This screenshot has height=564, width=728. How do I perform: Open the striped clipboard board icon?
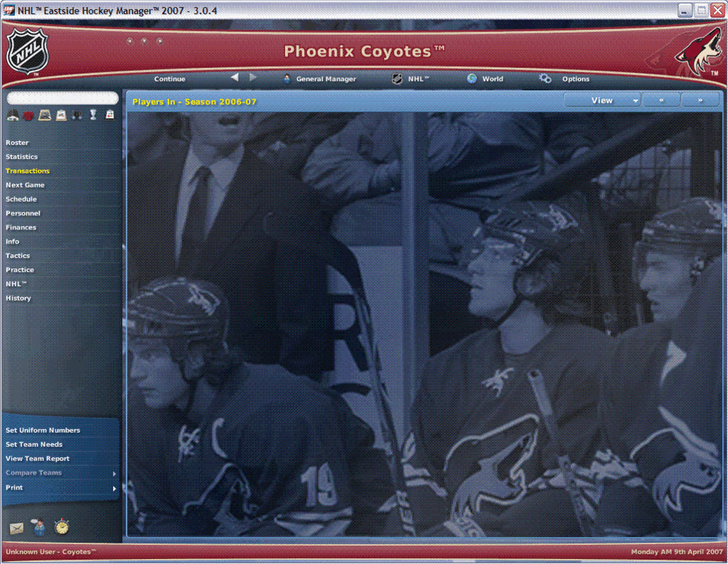(x=45, y=115)
